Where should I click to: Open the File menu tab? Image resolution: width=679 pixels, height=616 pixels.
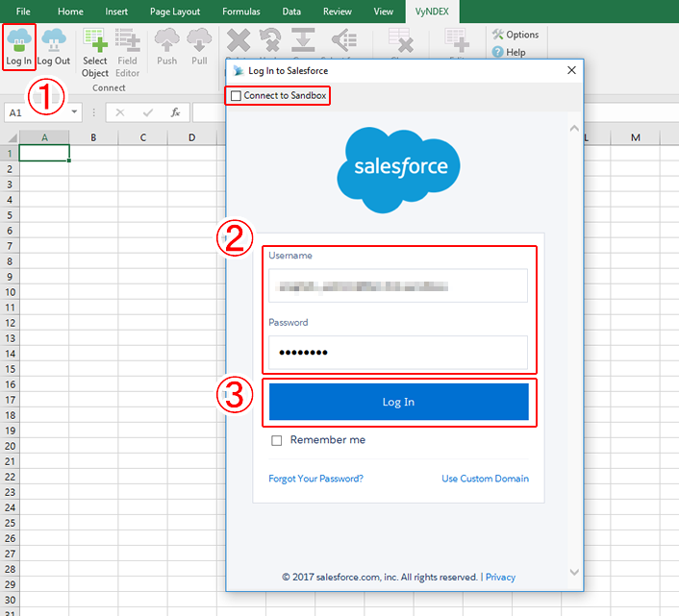23,12
